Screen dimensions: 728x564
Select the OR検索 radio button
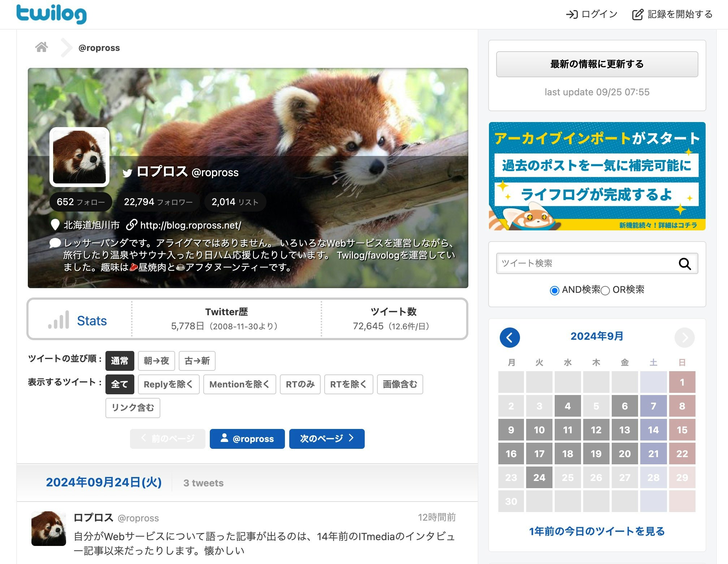[x=605, y=290]
